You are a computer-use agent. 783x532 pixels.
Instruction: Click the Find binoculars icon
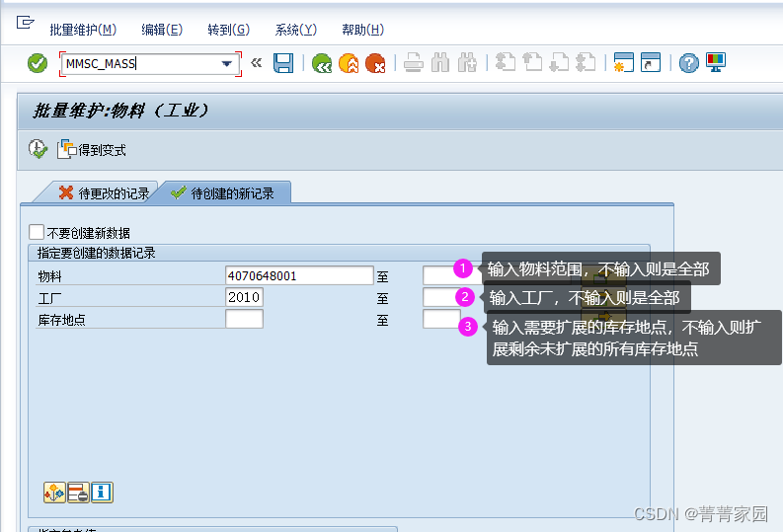(440, 63)
